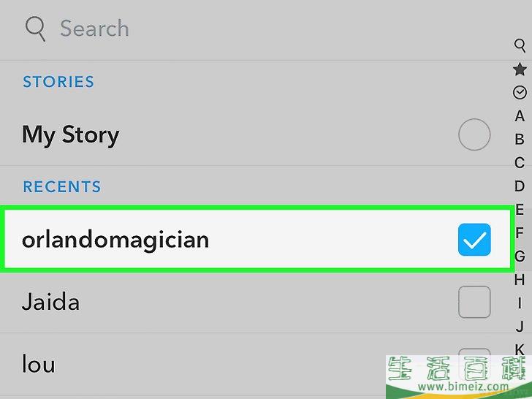
Task: Tap the magnifier icon beside Search
Action: (35, 28)
